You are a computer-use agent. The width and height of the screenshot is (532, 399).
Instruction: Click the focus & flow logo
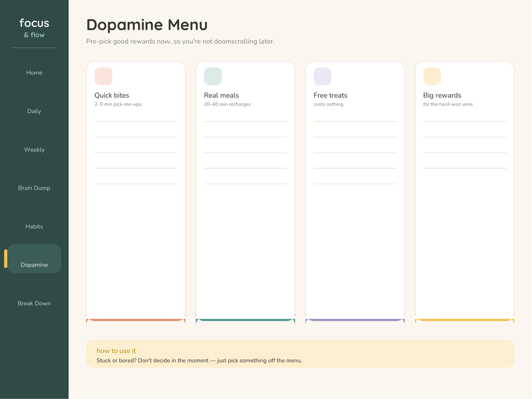34,28
